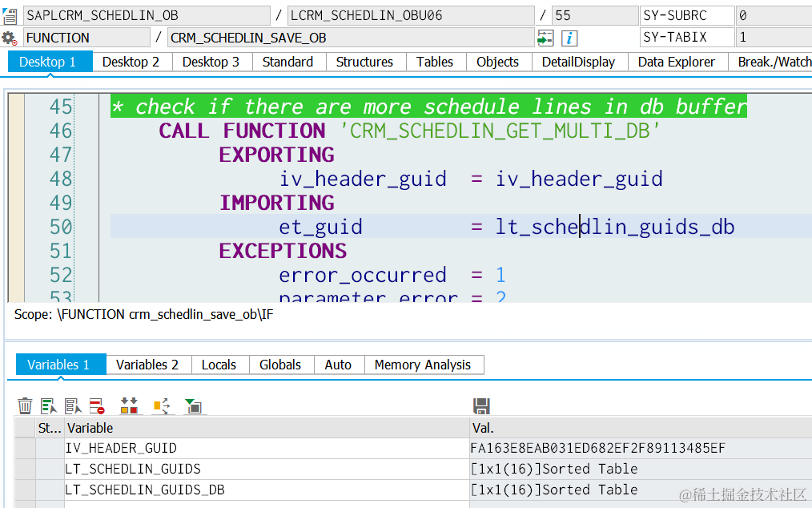Switch to the Desktop 1 tab
812x508 pixels.
tap(50, 62)
